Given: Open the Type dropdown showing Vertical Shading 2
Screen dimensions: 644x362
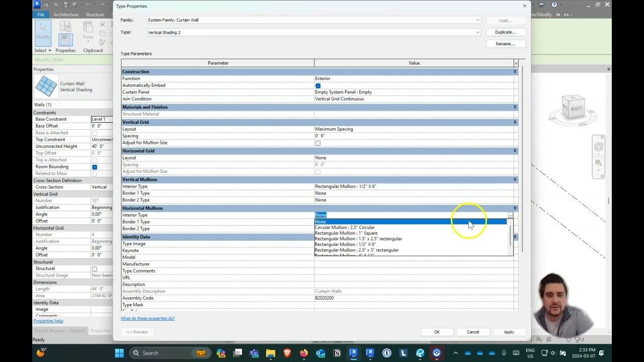Looking at the screenshot, I should pyautogui.click(x=313, y=32).
